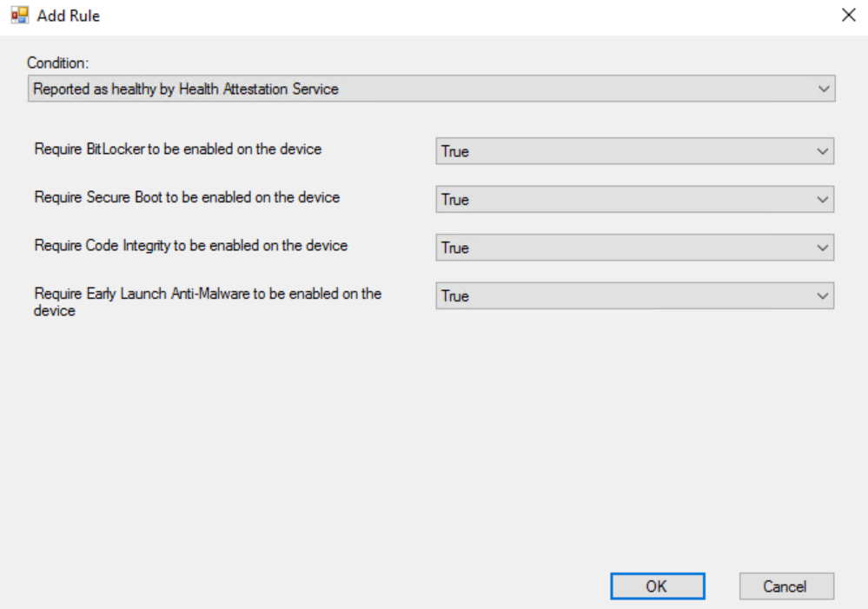Click the chevron on the Secure Boot dropdown
Screen dimensions: 868x609
tap(823, 199)
